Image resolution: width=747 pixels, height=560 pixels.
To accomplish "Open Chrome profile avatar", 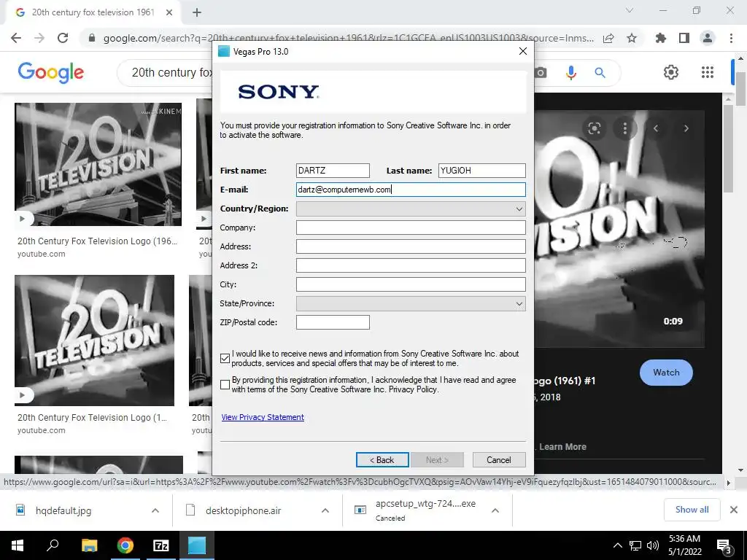I will (x=708, y=38).
